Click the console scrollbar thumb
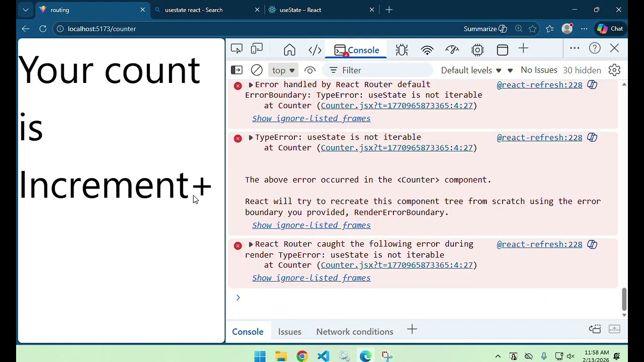The height and width of the screenshot is (362, 644). [x=624, y=300]
